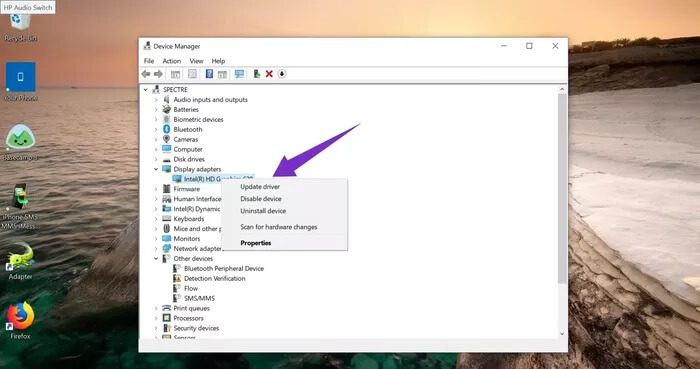
Task: Select the Security devices text label
Action: pos(196,328)
